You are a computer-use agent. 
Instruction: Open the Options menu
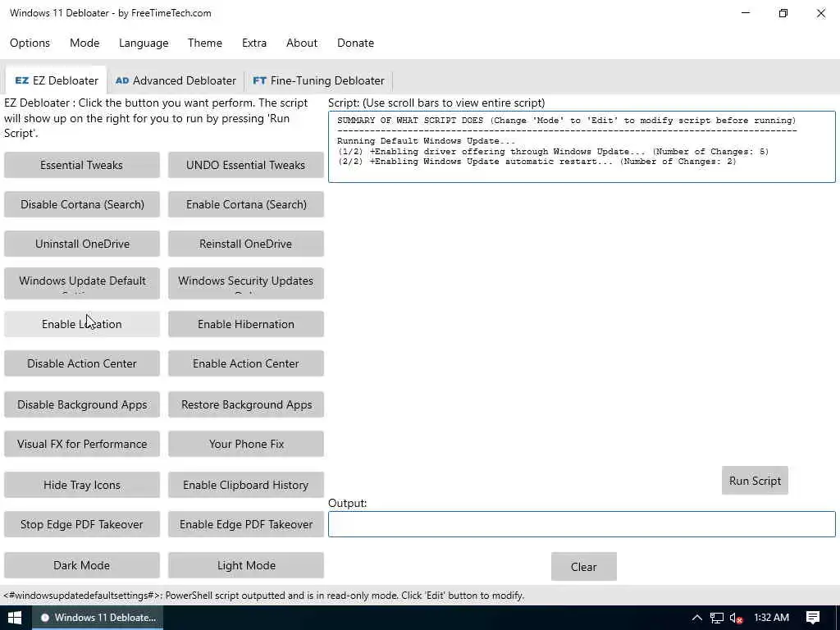(30, 43)
